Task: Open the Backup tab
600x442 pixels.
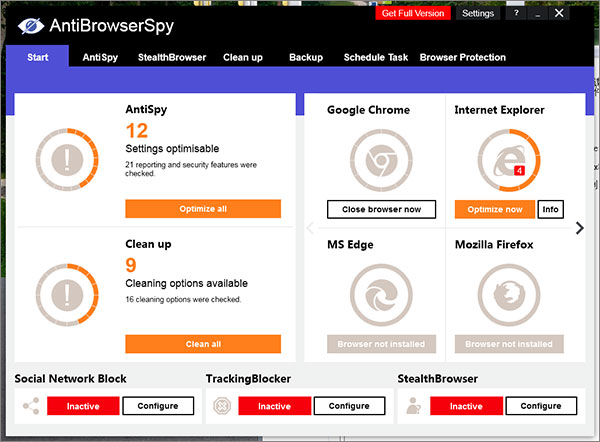Action: tap(306, 57)
